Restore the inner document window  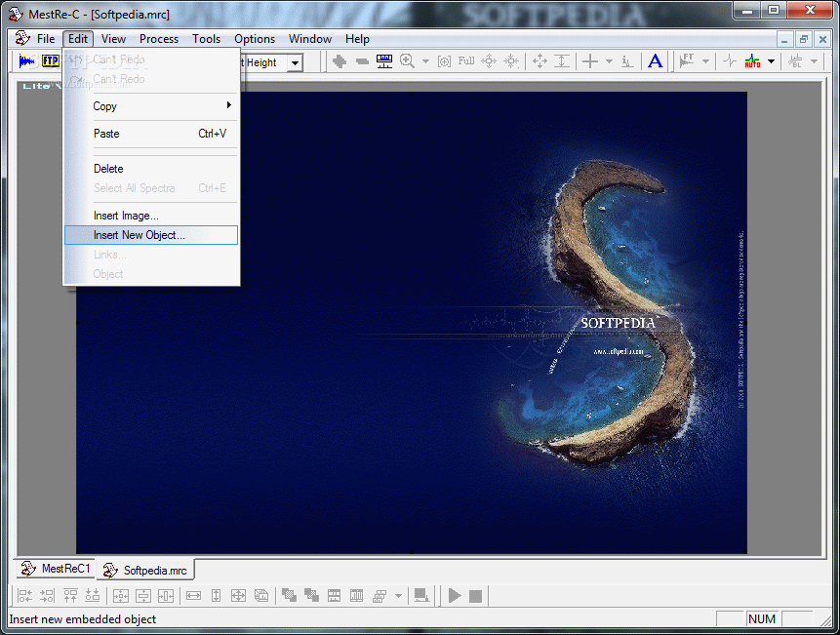tap(803, 39)
